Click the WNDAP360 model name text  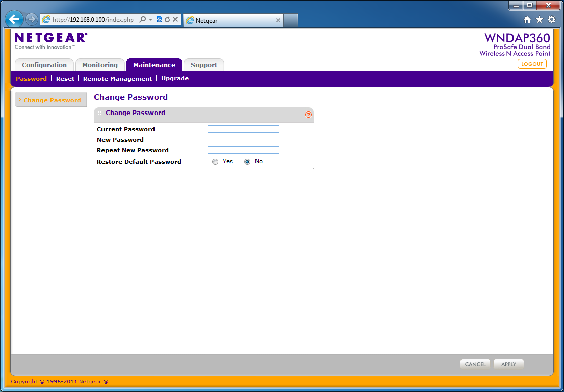517,38
